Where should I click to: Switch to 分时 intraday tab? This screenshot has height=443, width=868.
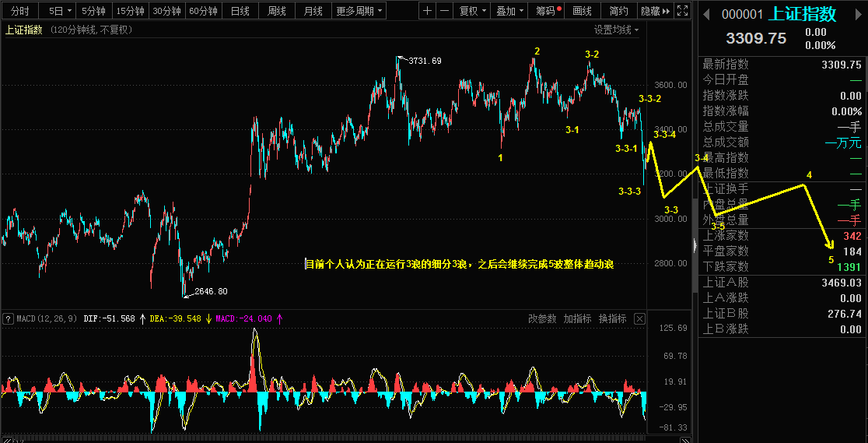coord(20,11)
